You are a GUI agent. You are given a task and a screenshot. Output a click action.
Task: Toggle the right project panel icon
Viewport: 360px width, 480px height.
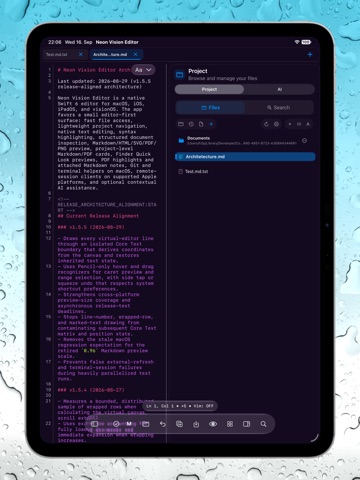coord(247,424)
